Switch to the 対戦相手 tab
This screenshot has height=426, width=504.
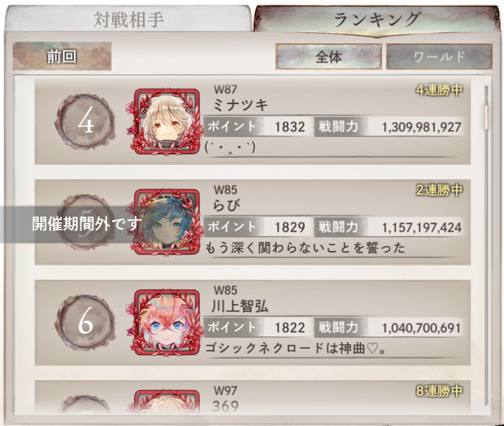[x=129, y=19]
